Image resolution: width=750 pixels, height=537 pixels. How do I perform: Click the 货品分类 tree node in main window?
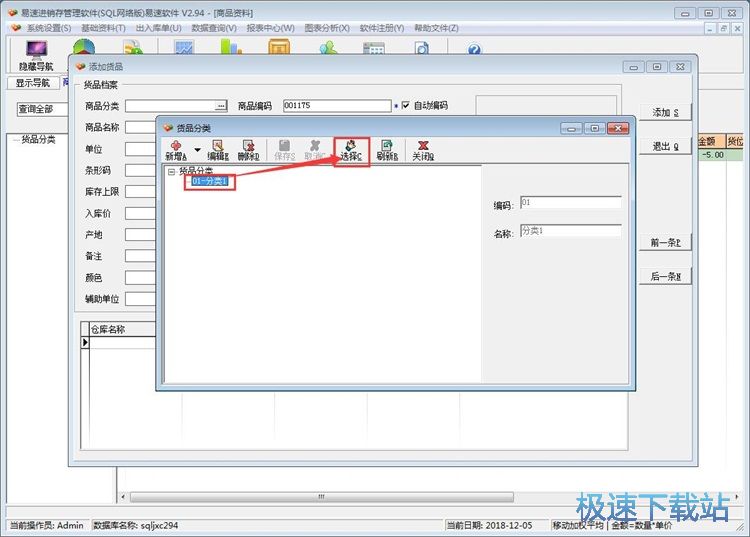[x=38, y=140]
